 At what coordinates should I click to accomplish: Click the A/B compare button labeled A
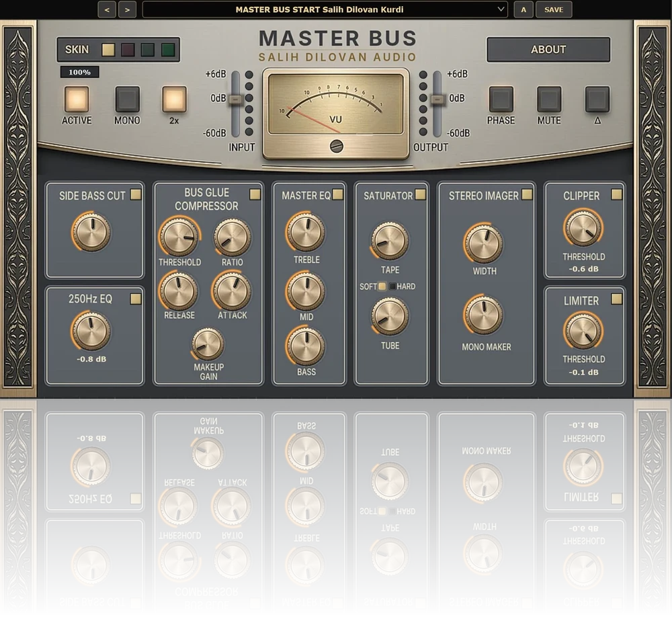point(523,9)
